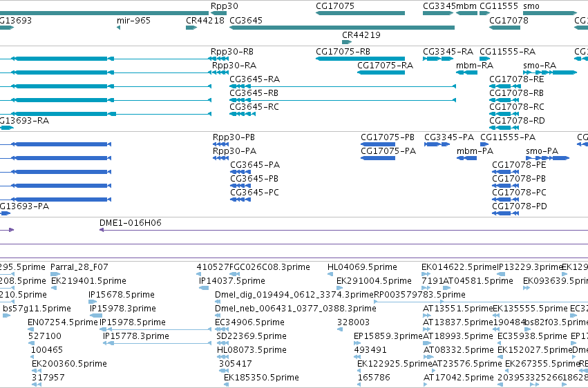Screen dimensions: 588x388
Task: Select the CG17078-RB transcript label
Action: pos(516,93)
